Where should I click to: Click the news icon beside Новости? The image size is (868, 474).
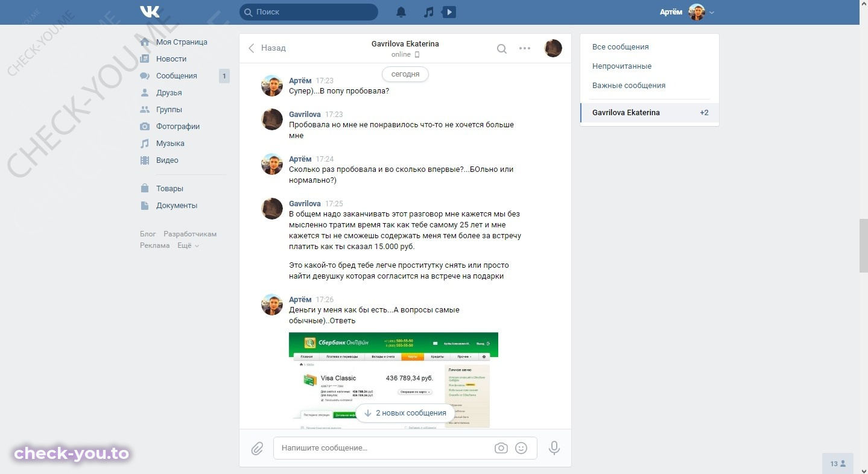[x=145, y=59]
